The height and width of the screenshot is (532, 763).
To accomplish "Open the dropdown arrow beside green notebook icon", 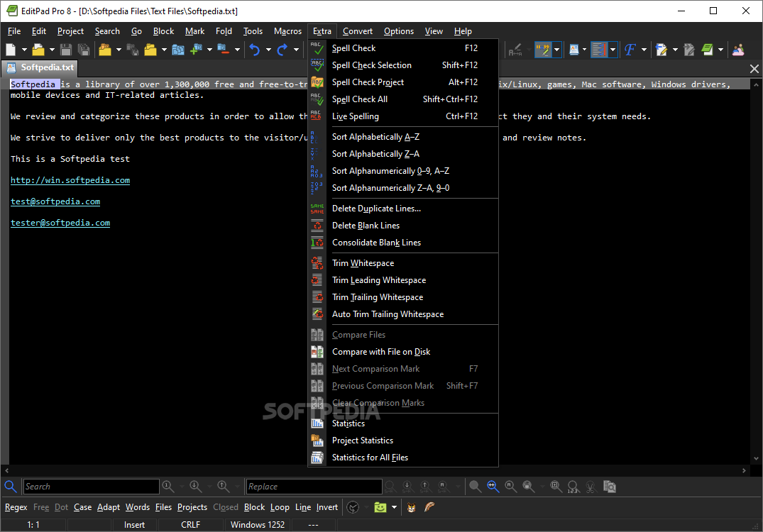I will click(720, 50).
